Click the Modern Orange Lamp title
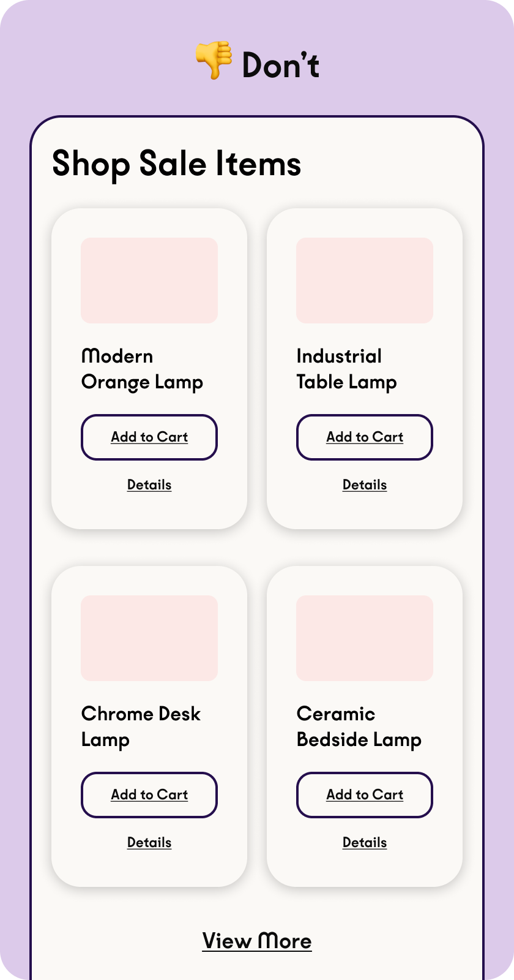This screenshot has width=514, height=980. point(142,369)
